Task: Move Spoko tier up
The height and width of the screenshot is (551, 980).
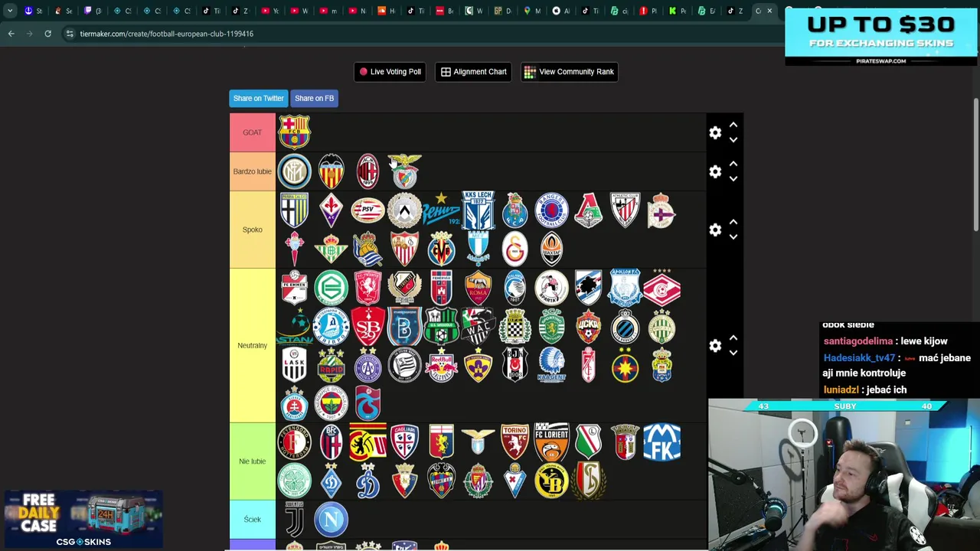Action: click(733, 222)
